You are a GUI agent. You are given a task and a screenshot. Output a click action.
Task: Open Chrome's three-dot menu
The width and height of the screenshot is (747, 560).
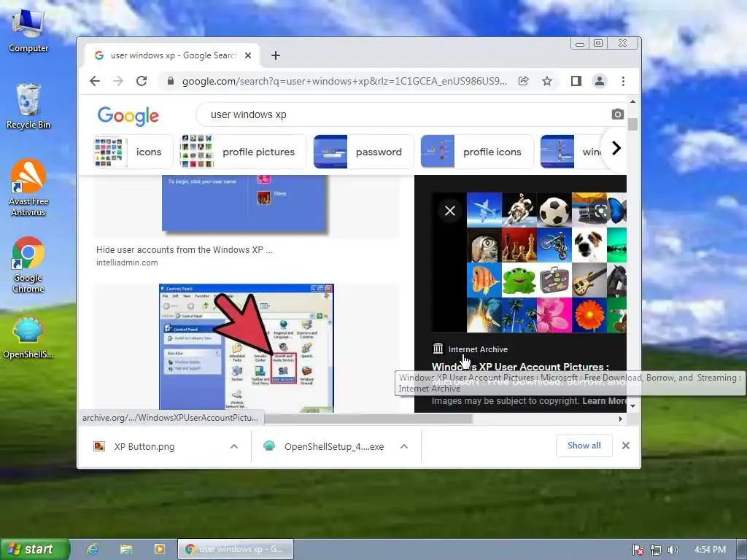pos(623,81)
